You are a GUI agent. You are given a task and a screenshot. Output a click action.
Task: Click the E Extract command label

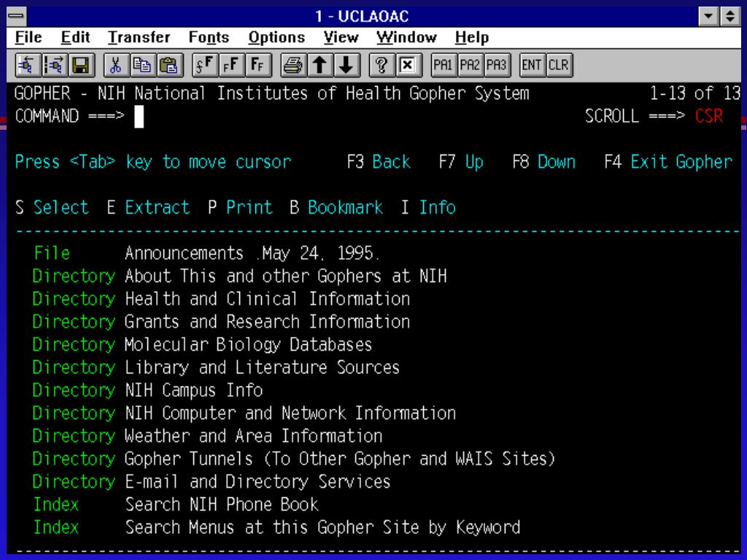(148, 208)
